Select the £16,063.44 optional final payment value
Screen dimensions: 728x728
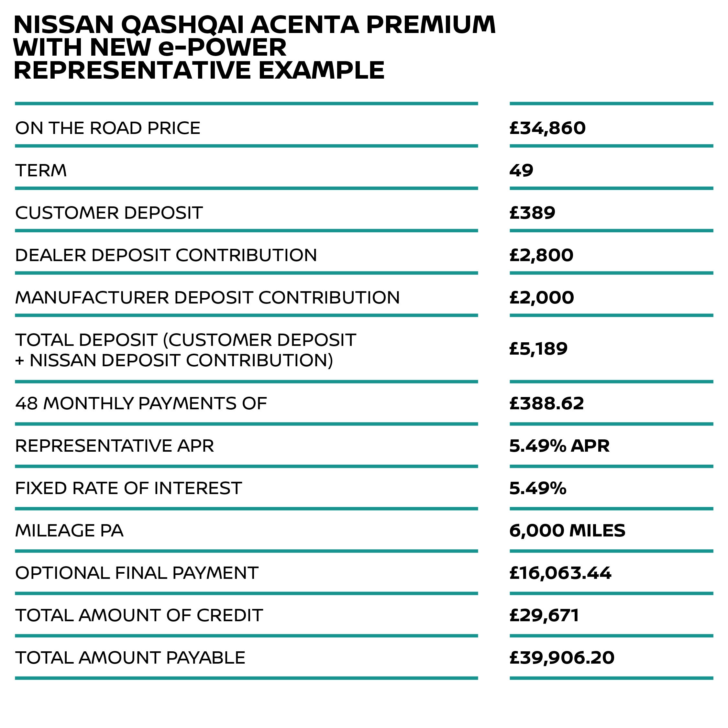pos(560,573)
